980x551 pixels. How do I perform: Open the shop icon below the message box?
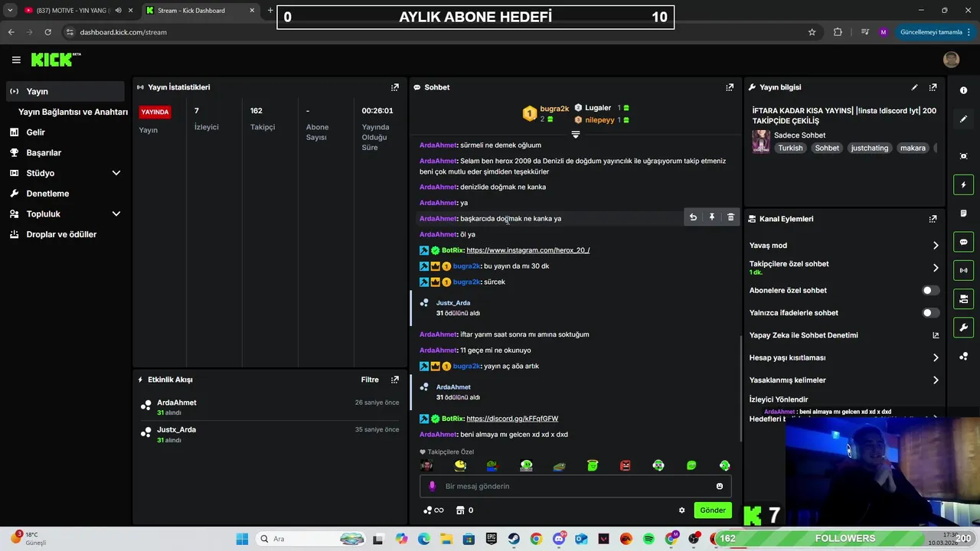point(460,510)
